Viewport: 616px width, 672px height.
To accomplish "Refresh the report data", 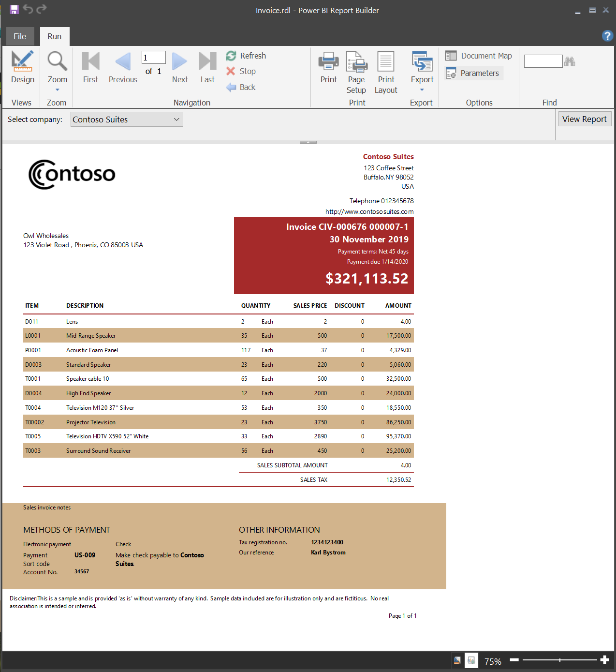I will 246,56.
